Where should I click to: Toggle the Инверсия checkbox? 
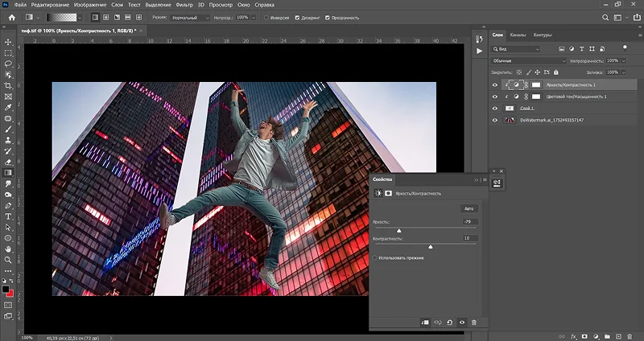coord(266,18)
